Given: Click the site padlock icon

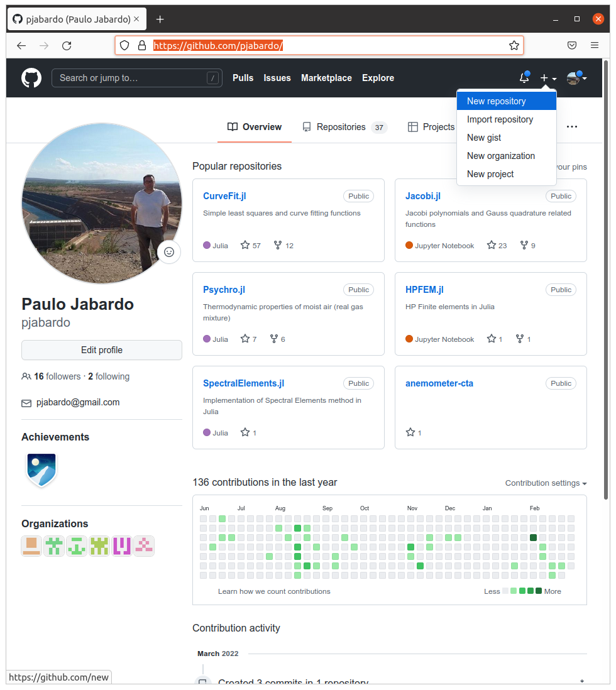Looking at the screenshot, I should pos(142,45).
